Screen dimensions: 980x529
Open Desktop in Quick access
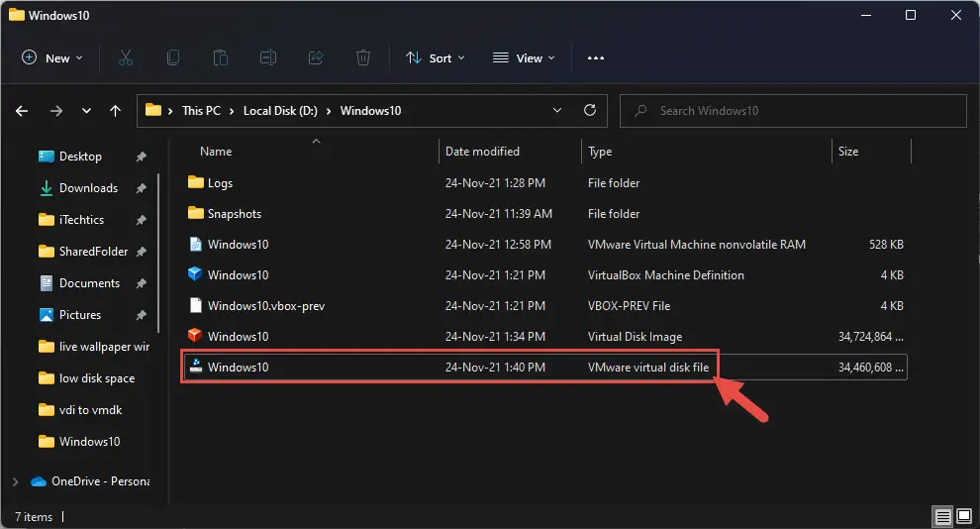tap(80, 157)
